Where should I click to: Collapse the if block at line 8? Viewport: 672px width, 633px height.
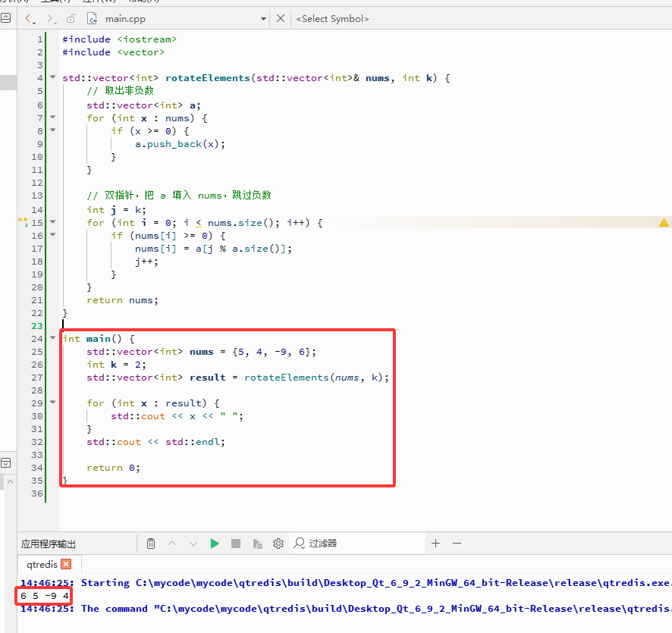(x=53, y=130)
